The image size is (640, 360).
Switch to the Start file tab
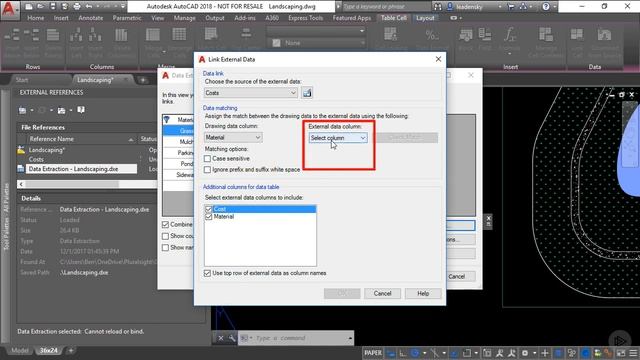tap(22, 80)
